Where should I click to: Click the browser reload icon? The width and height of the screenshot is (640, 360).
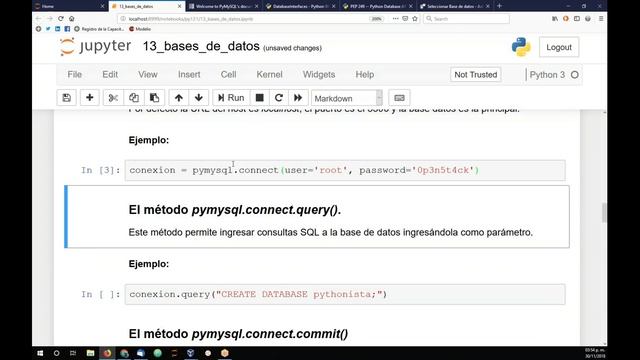click(61, 18)
